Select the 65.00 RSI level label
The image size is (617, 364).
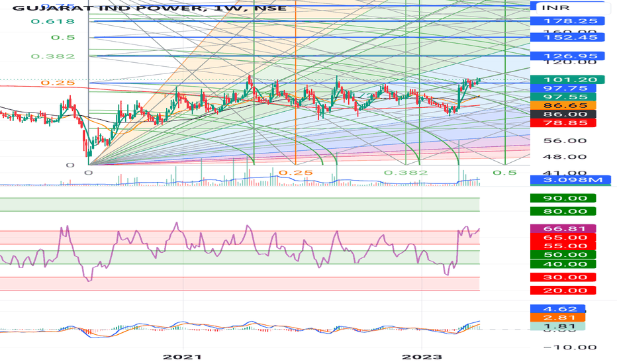point(563,238)
